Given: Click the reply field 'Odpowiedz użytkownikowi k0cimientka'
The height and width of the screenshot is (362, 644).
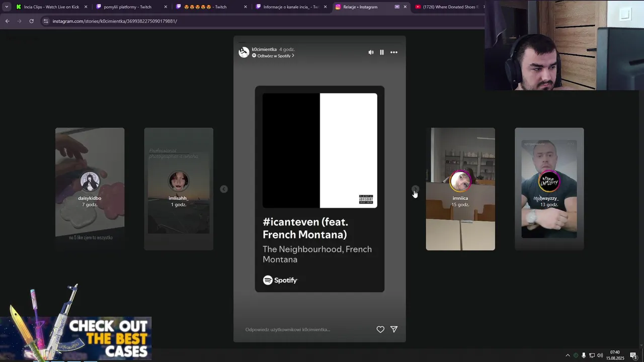Looking at the screenshot, I should [x=288, y=329].
